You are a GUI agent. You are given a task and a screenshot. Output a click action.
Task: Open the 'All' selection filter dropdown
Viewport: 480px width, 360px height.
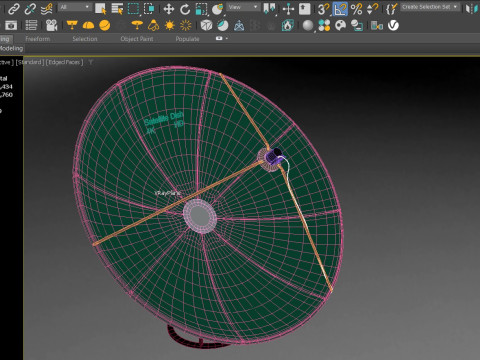pos(75,7)
